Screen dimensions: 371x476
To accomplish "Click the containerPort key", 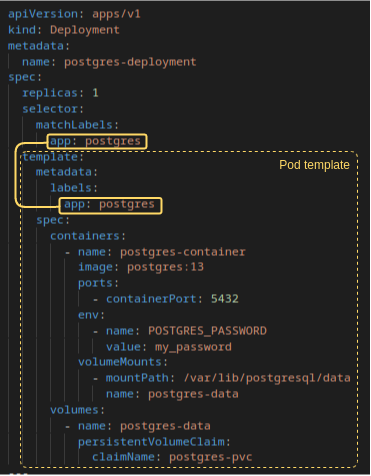I will coord(151,299).
